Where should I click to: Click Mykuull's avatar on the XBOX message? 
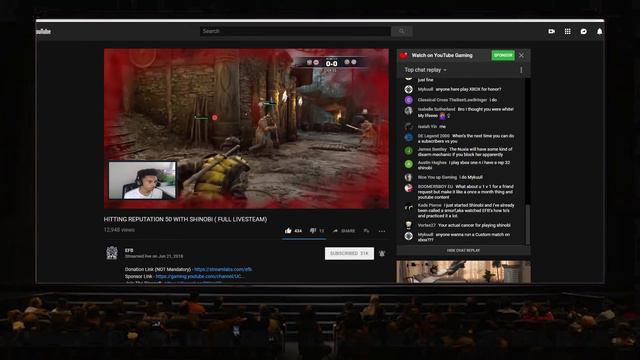tap(409, 89)
